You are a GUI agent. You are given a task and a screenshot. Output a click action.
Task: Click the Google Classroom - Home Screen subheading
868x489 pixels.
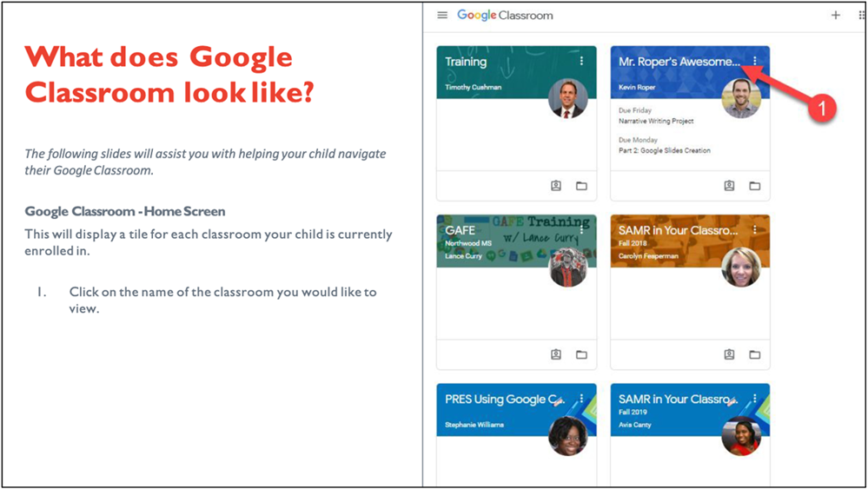[x=125, y=211]
